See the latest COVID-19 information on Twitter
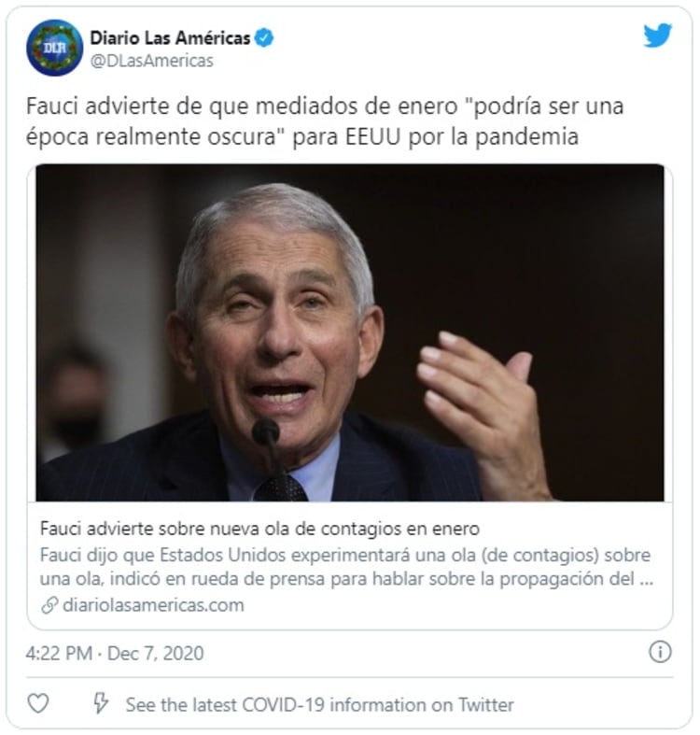This screenshot has width=700, height=735. (319, 704)
